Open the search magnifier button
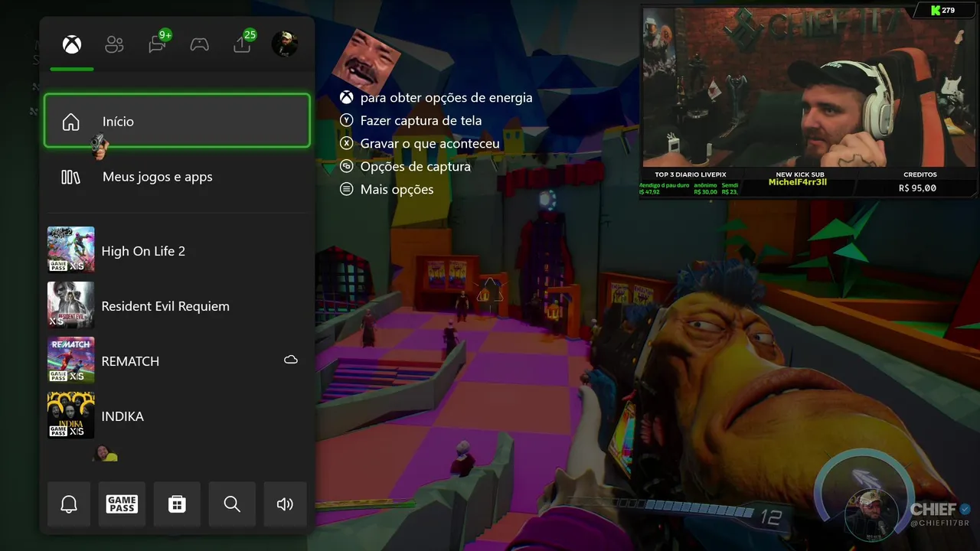980x551 pixels. coord(232,504)
